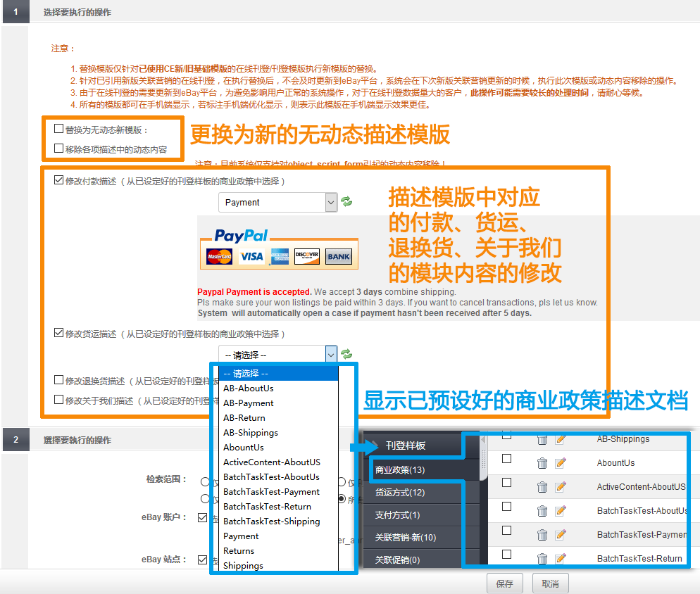Click BatchTaskTest-Return name in table
700x594 pixels.
click(x=639, y=558)
